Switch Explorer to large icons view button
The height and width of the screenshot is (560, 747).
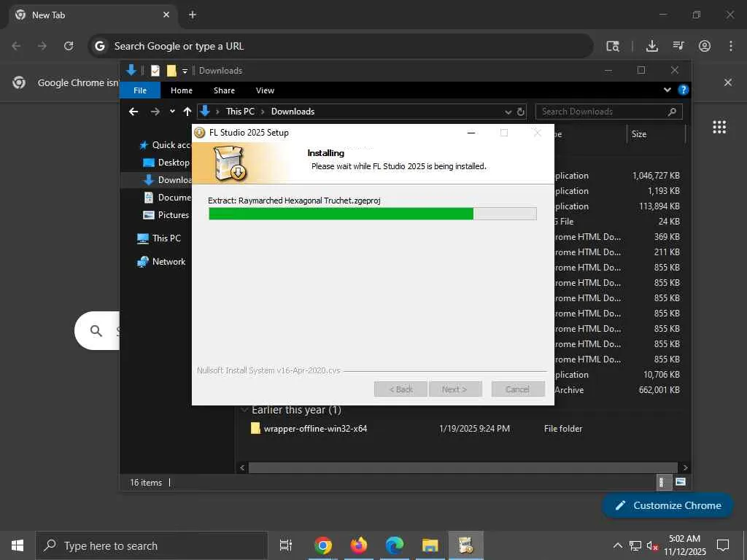pos(681,482)
